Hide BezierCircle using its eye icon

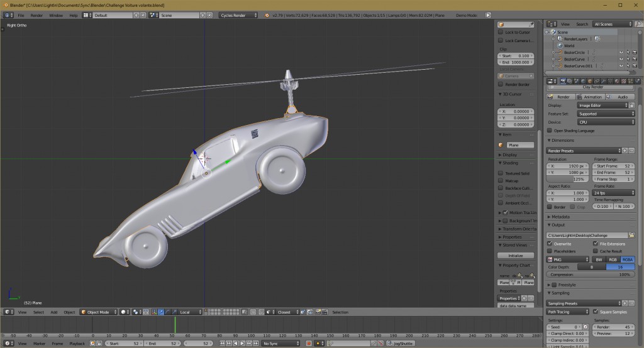point(621,52)
